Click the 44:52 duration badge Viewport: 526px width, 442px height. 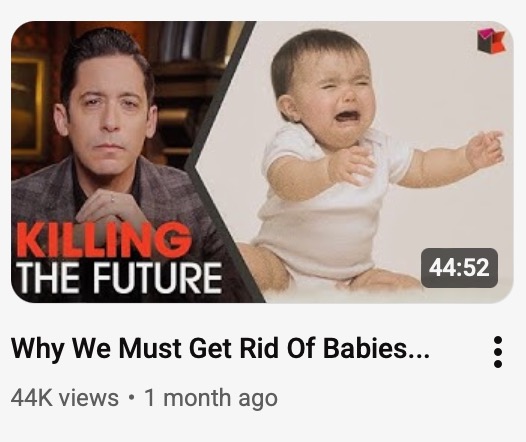(x=459, y=268)
